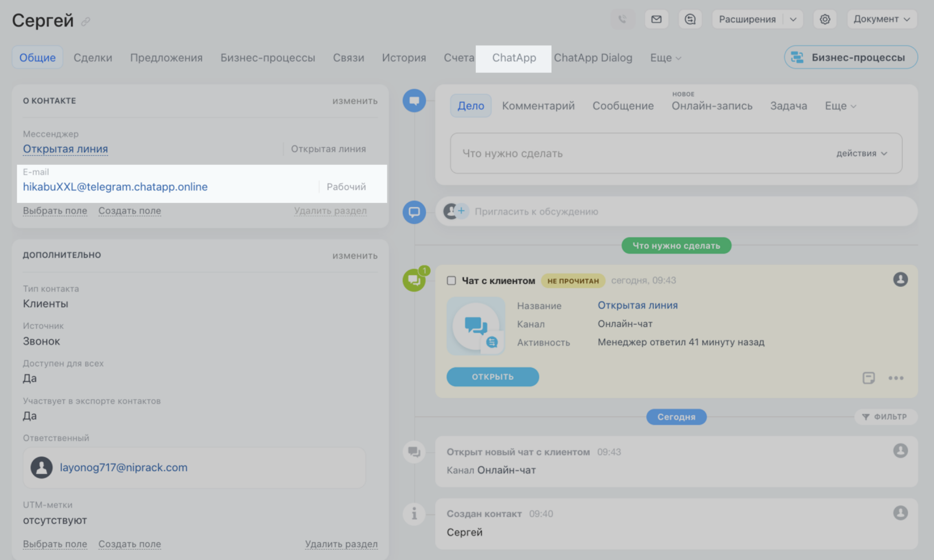Viewport: 934px width, 560px height.
Task: Switch to the ChatApp tab
Action: 514,58
